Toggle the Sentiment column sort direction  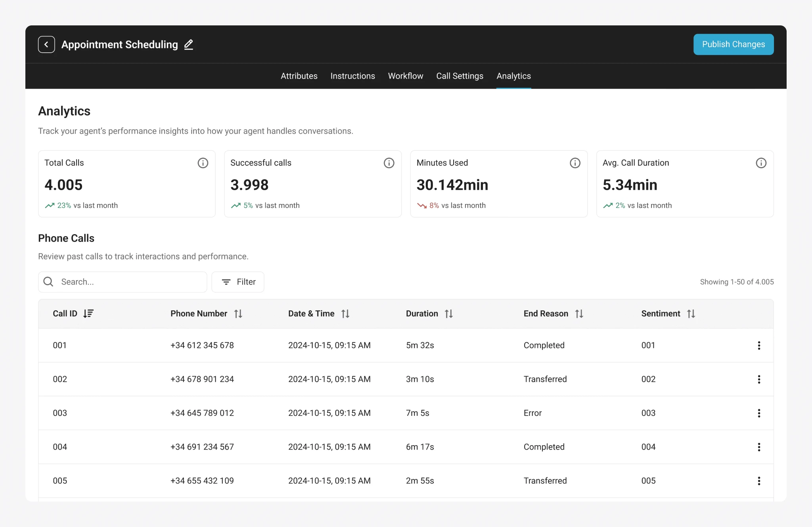pyautogui.click(x=691, y=313)
